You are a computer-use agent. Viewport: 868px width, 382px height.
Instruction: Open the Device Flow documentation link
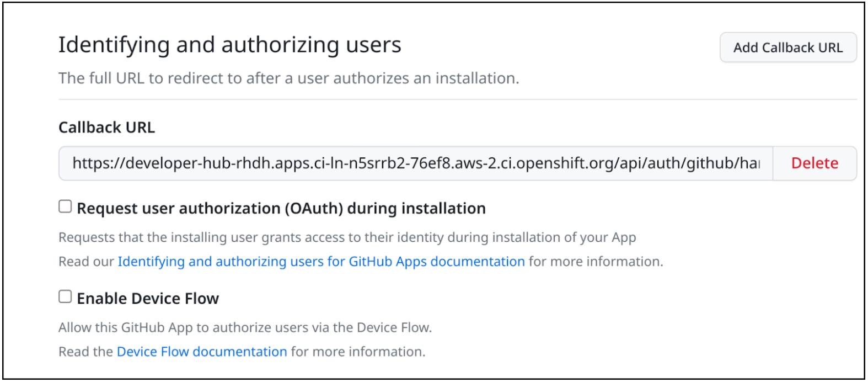point(202,352)
